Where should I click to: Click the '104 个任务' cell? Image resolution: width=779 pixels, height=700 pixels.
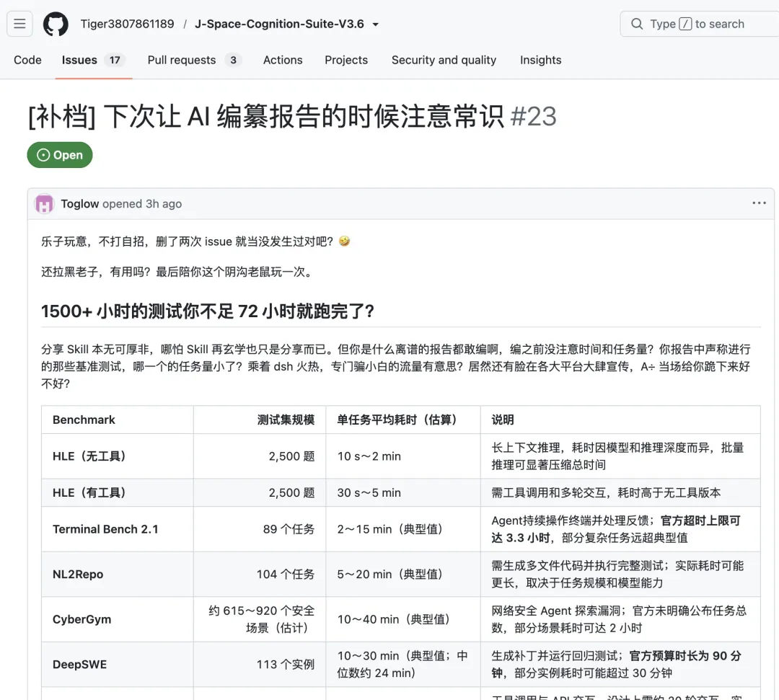pos(260,575)
